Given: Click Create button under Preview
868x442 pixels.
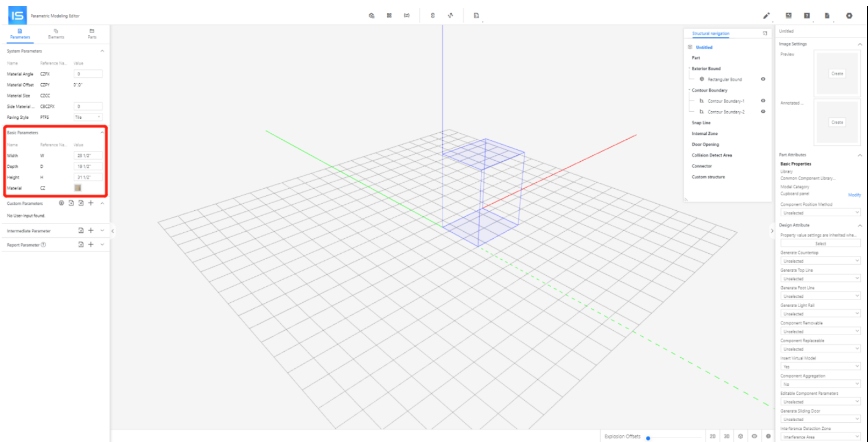Looking at the screenshot, I should [x=837, y=74].
